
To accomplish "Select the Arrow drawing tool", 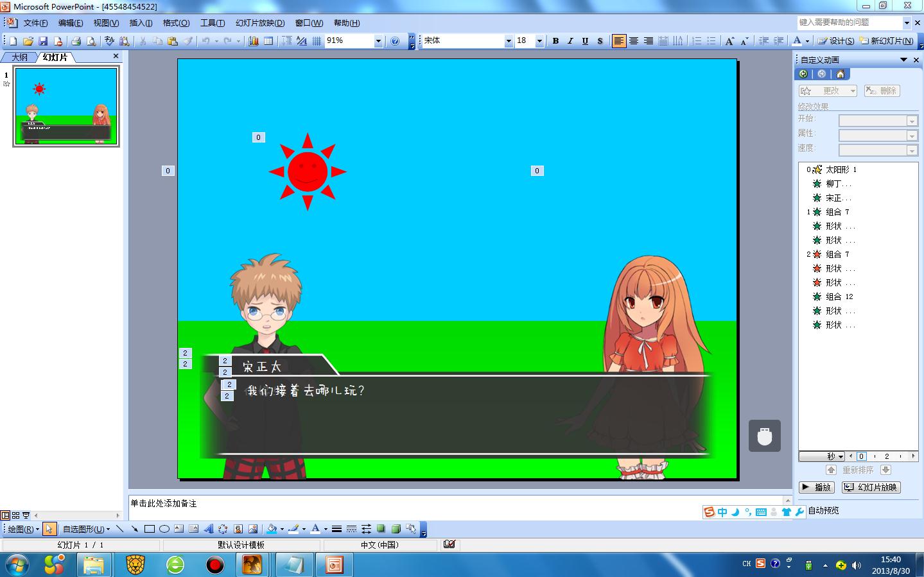I will 135,529.
